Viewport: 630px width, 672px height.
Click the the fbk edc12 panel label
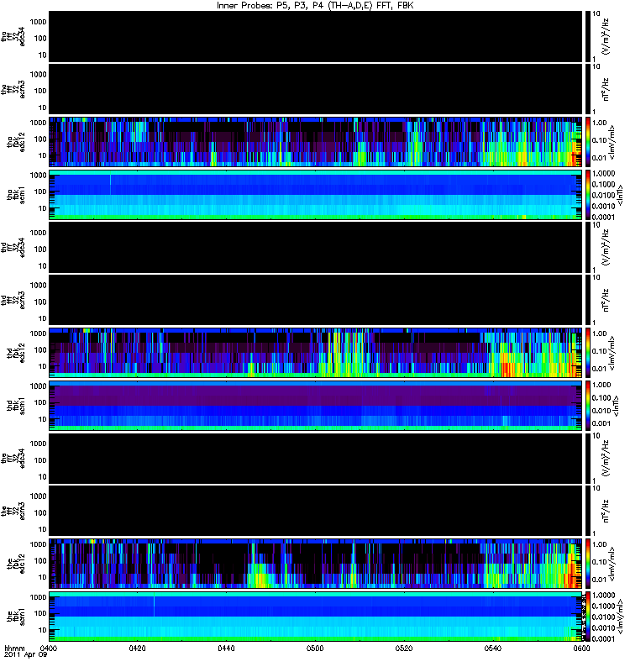pyautogui.click(x=17, y=564)
